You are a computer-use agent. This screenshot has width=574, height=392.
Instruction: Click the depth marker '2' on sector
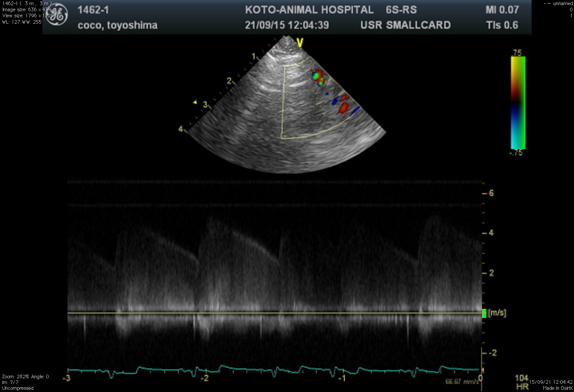pyautogui.click(x=229, y=81)
